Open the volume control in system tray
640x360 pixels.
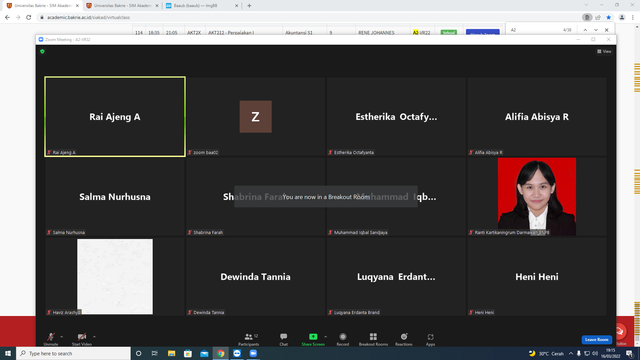tap(595, 353)
